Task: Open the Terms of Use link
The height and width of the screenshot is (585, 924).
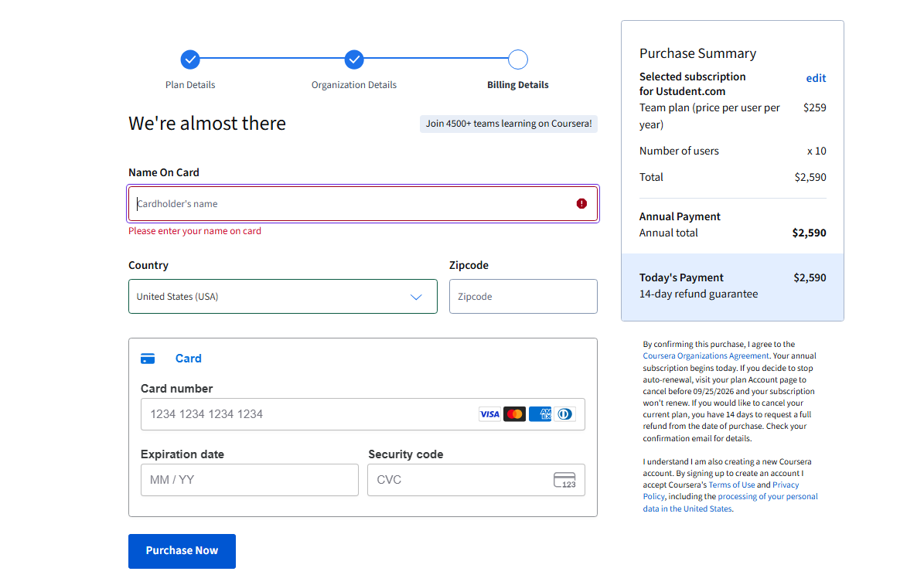Action: click(x=731, y=485)
